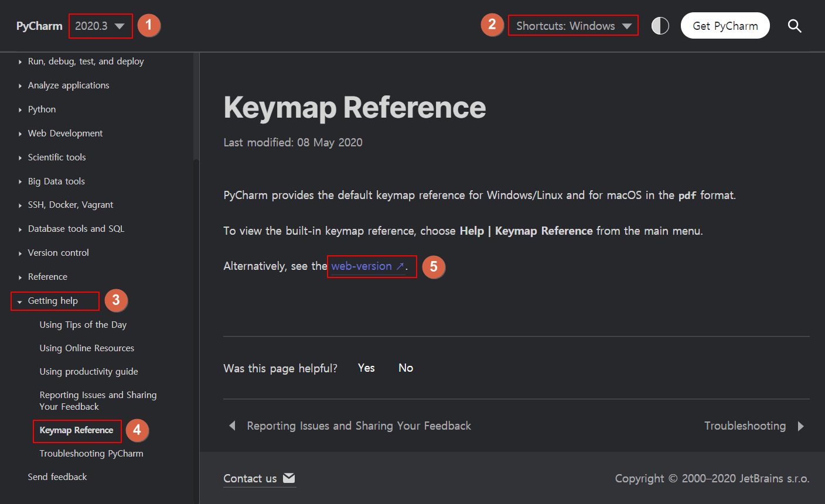Open Using productivity guide page

(x=88, y=372)
